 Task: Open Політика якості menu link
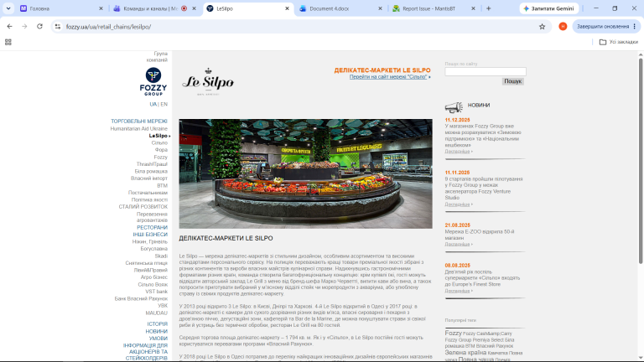149,200
